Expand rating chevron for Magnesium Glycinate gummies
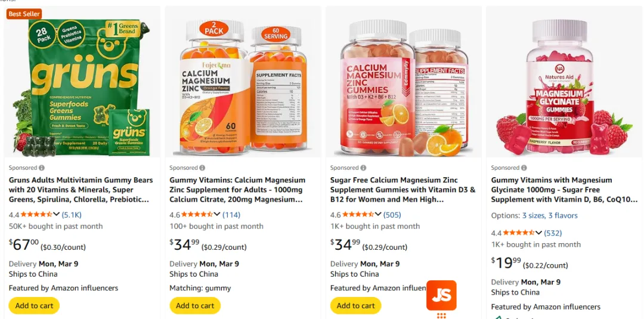Image resolution: width=644 pixels, height=319 pixels. 538,233
